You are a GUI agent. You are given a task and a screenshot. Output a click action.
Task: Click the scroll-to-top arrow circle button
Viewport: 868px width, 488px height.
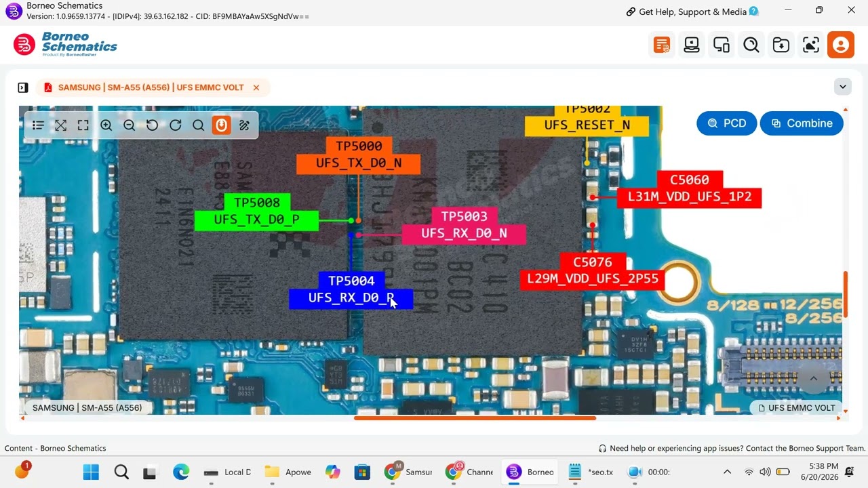click(814, 379)
